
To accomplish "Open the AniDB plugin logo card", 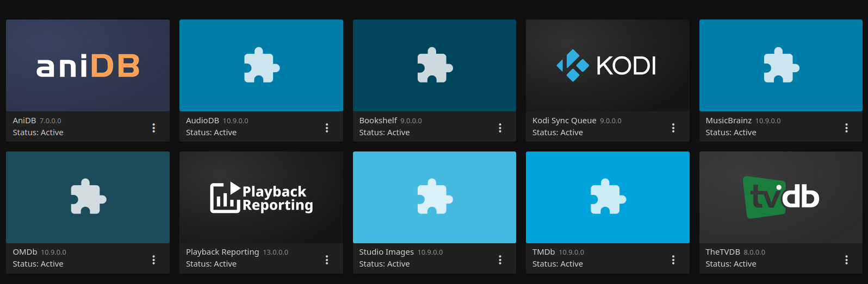I will pos(88,66).
